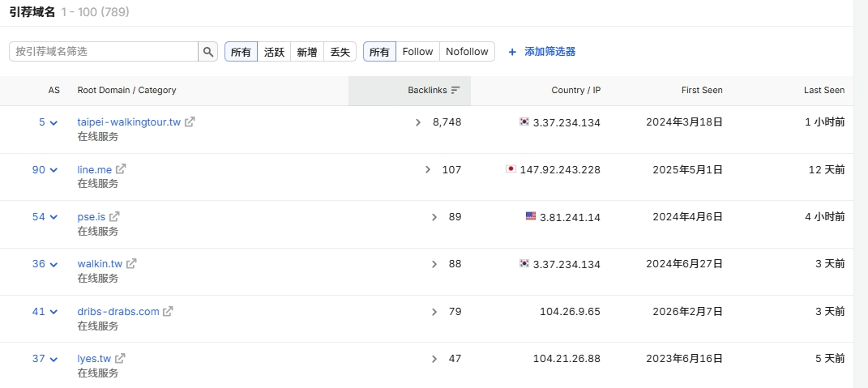Expand AS score dropdown for line.me
The width and height of the screenshot is (868, 388).
point(53,170)
